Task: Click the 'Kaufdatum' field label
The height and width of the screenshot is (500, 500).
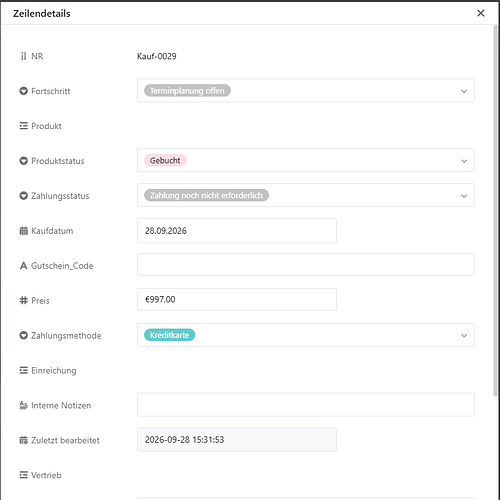Action: pos(52,231)
